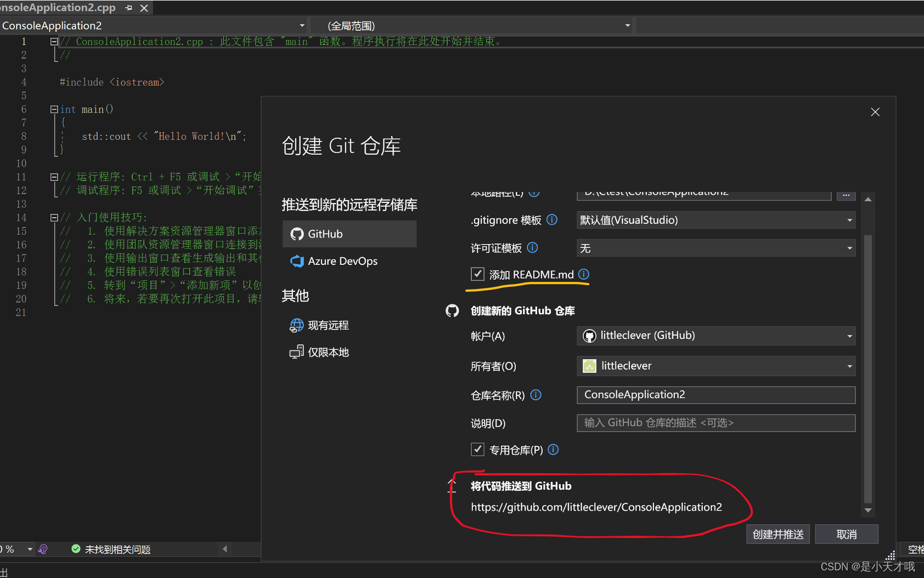Click the 说明(D) description input field

tap(715, 423)
